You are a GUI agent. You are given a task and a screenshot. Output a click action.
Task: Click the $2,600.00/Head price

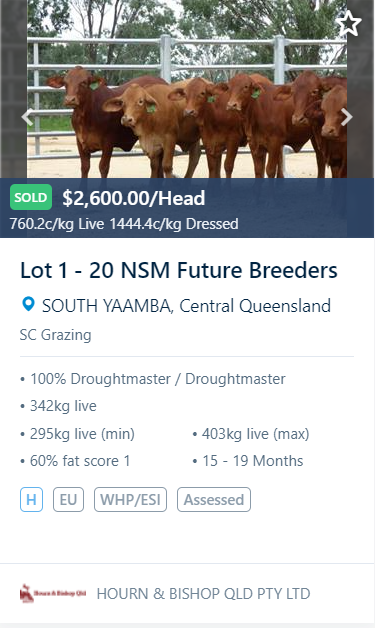click(x=133, y=198)
